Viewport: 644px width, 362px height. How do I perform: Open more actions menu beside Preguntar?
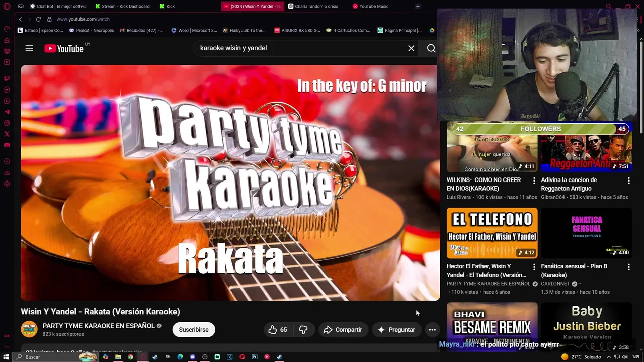[432, 330]
